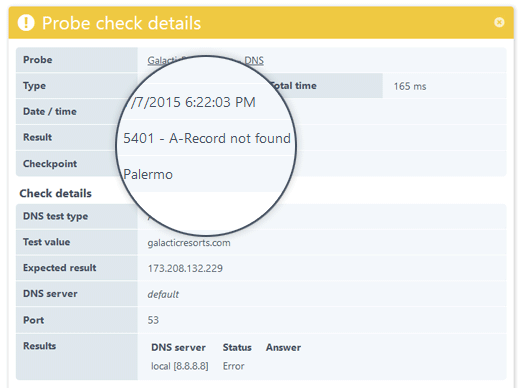Click the DNS test type row label

pyautogui.click(x=55, y=217)
